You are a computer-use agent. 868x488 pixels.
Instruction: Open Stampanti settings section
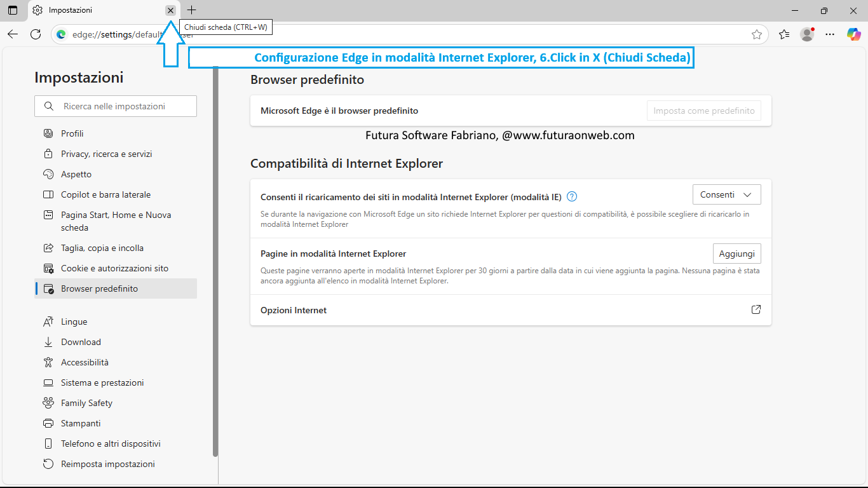116,423
